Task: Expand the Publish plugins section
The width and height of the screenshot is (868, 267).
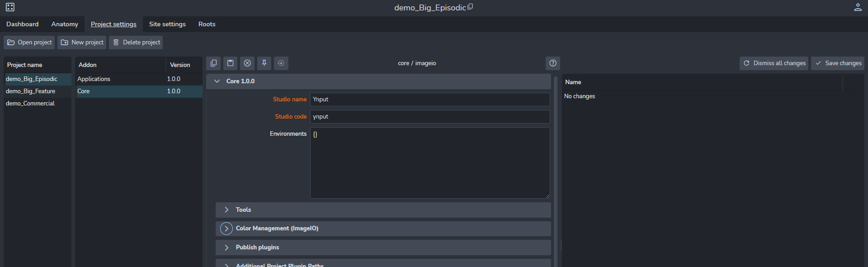Action: tap(226, 248)
